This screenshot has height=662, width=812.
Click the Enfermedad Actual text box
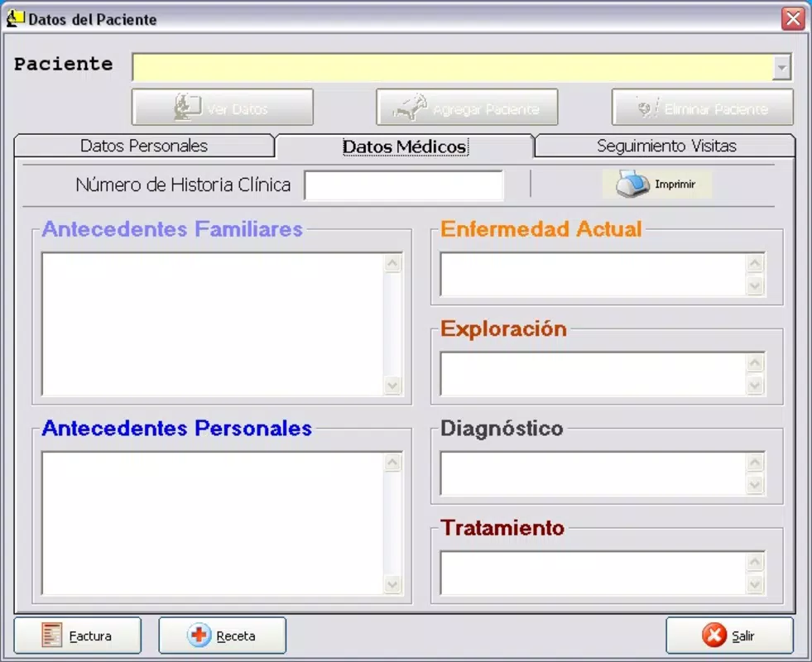593,275
